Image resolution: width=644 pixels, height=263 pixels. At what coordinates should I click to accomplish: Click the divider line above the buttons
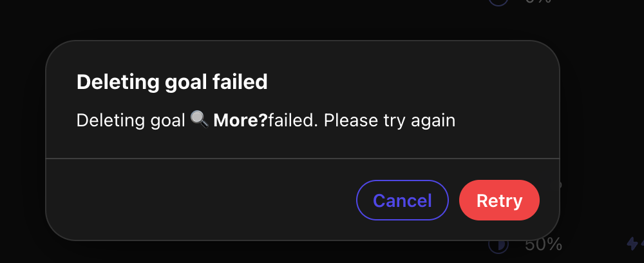(303, 158)
